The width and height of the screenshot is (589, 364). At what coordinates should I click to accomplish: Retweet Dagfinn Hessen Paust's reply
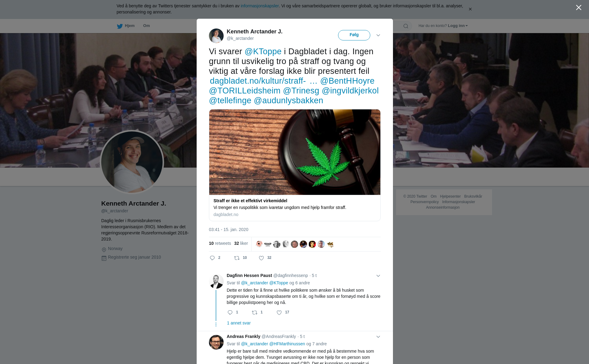255,313
